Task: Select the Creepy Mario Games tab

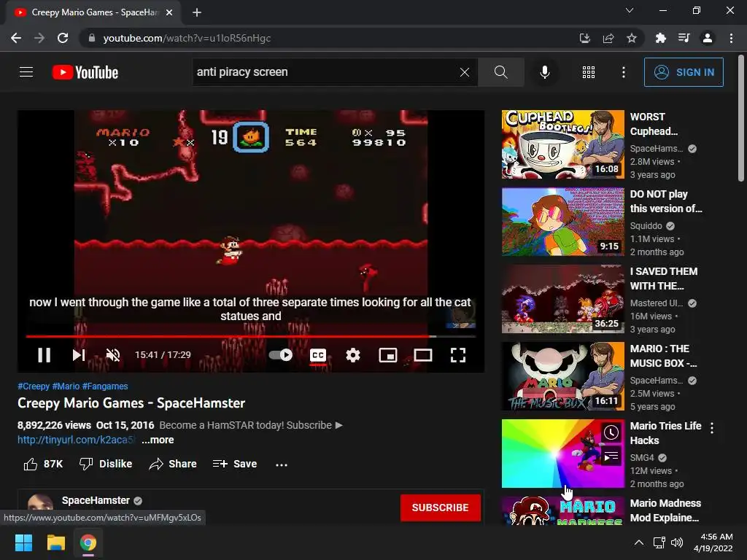Action: (93, 12)
